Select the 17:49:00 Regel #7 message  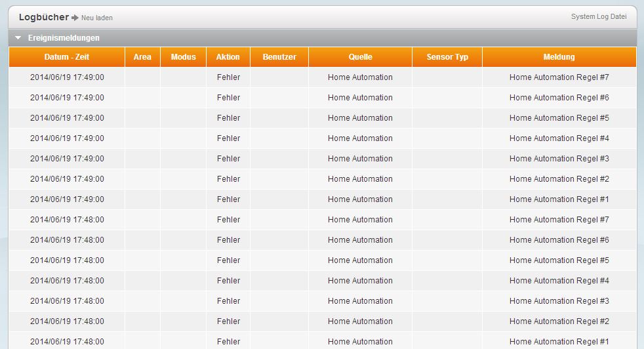[559, 77]
